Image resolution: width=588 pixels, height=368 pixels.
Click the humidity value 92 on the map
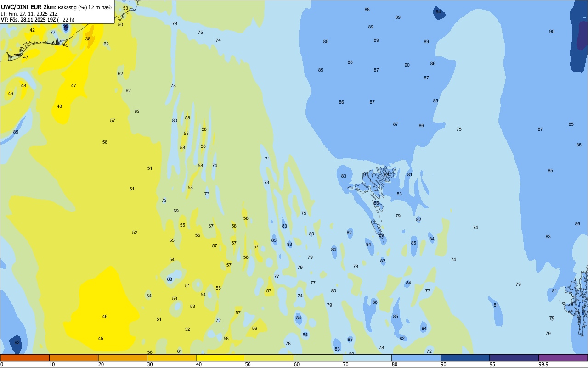(17, 343)
